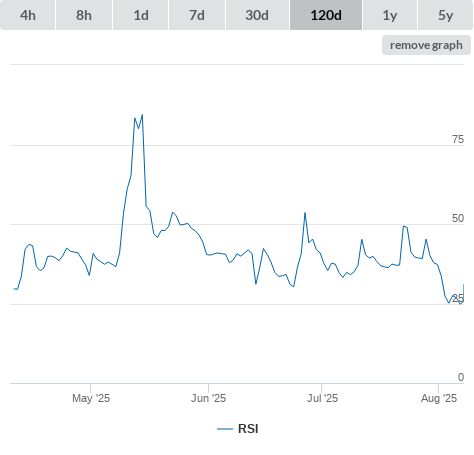The image size is (474, 455).
Task: Toggle the RSI series legend label
Action: click(x=248, y=429)
